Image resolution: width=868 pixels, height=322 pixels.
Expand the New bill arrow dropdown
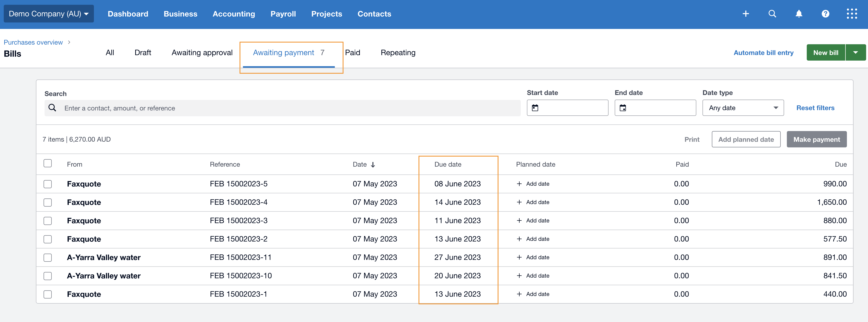(x=855, y=53)
